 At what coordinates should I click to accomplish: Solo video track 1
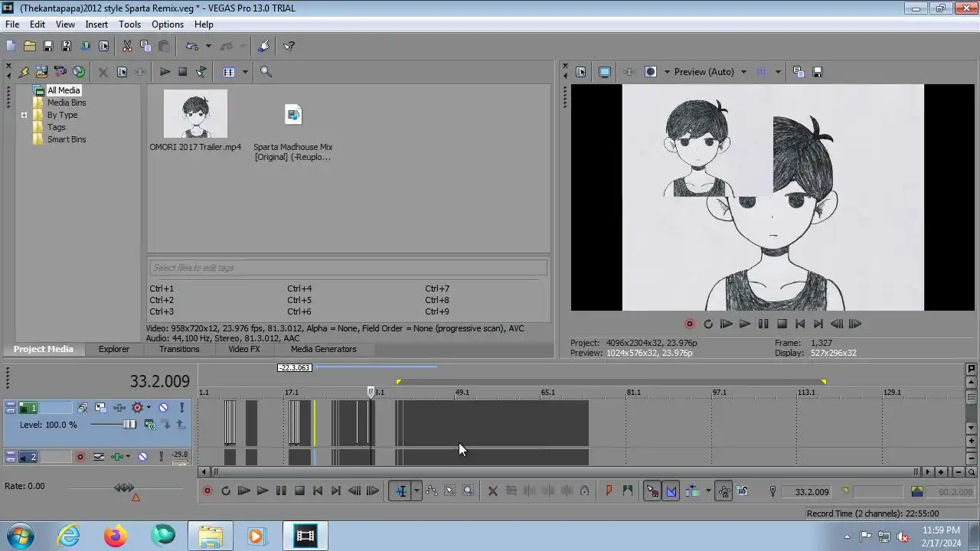point(181,408)
